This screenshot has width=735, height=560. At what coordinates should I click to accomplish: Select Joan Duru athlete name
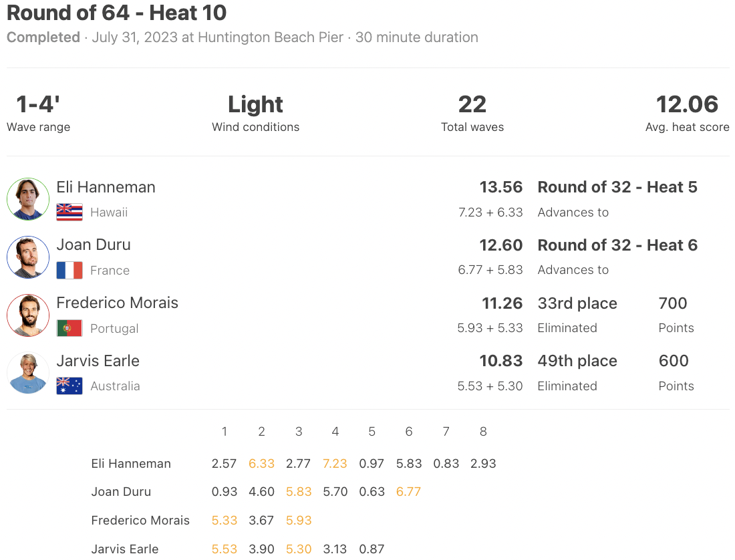(x=94, y=245)
